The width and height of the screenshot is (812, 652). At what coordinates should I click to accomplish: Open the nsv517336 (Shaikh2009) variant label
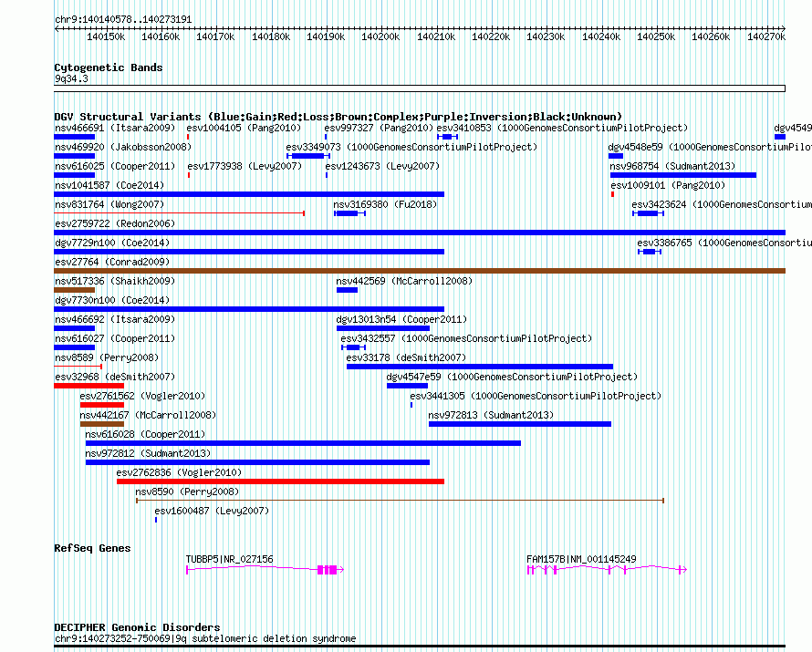pos(115,281)
